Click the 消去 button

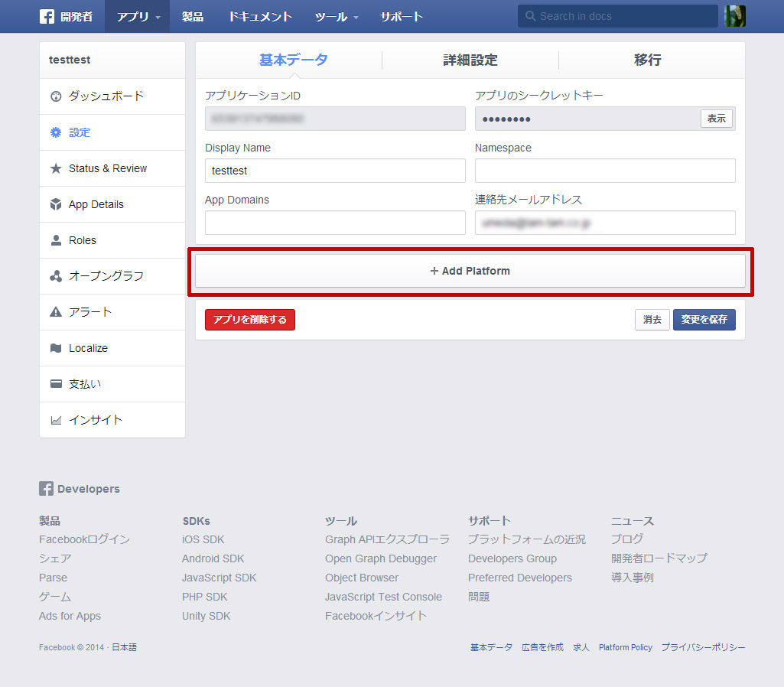click(652, 320)
